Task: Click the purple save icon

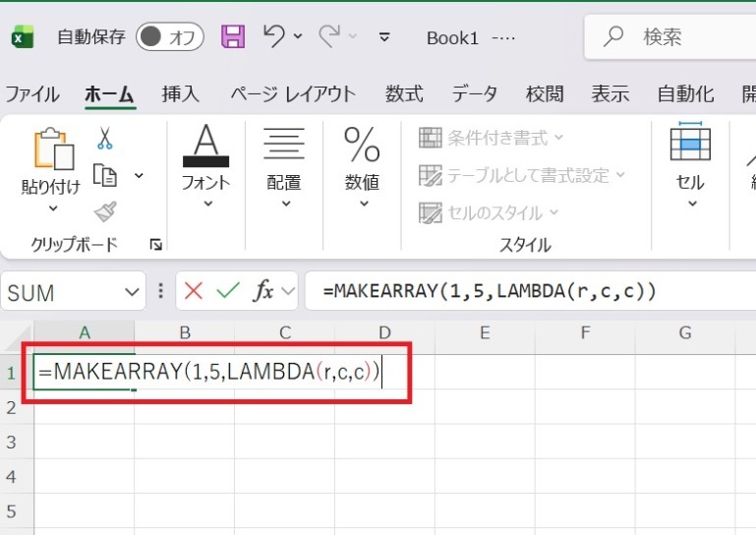Action: pos(233,36)
